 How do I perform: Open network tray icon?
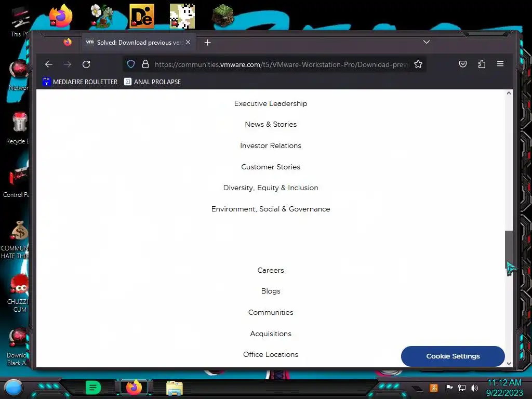click(x=461, y=388)
